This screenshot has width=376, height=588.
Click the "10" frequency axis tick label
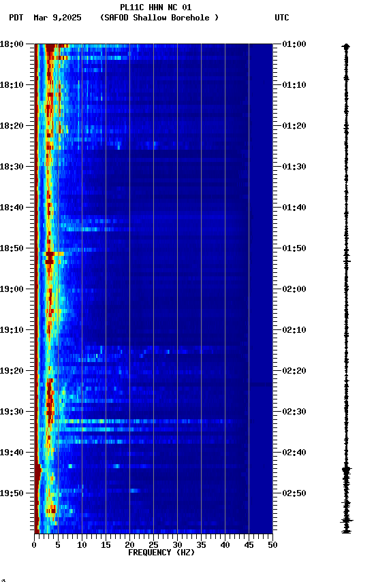click(x=82, y=545)
